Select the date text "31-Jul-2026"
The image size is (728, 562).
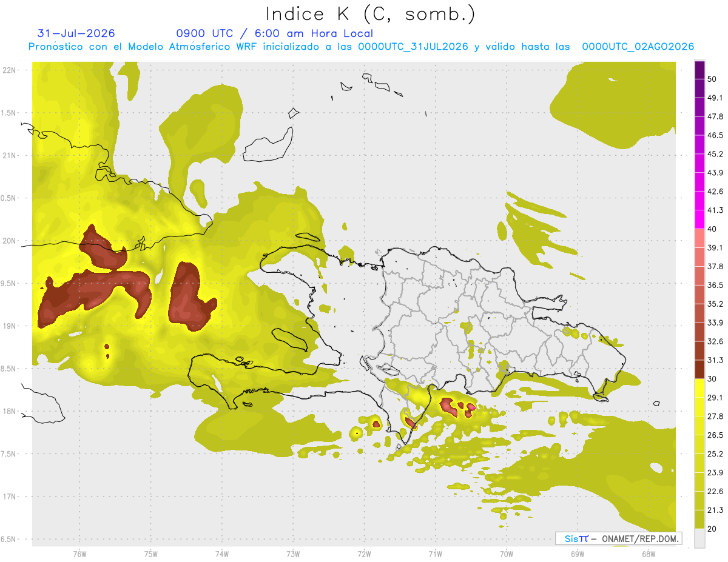76,33
